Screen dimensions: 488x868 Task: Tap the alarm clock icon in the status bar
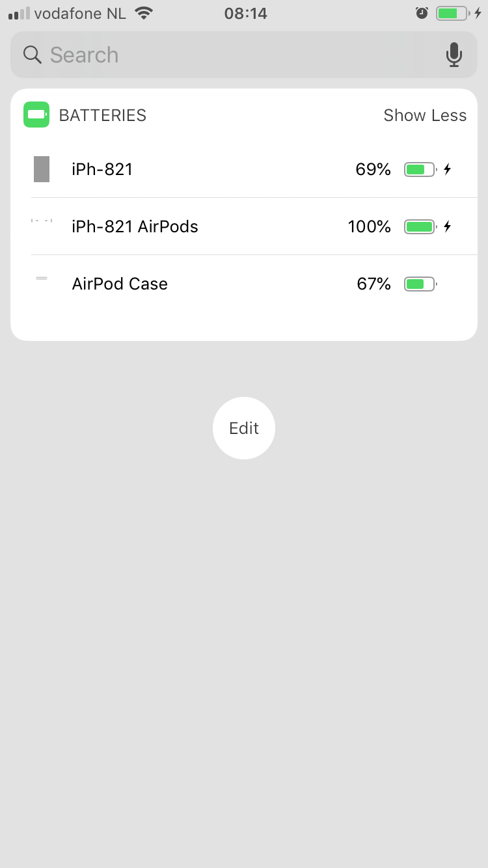(422, 13)
